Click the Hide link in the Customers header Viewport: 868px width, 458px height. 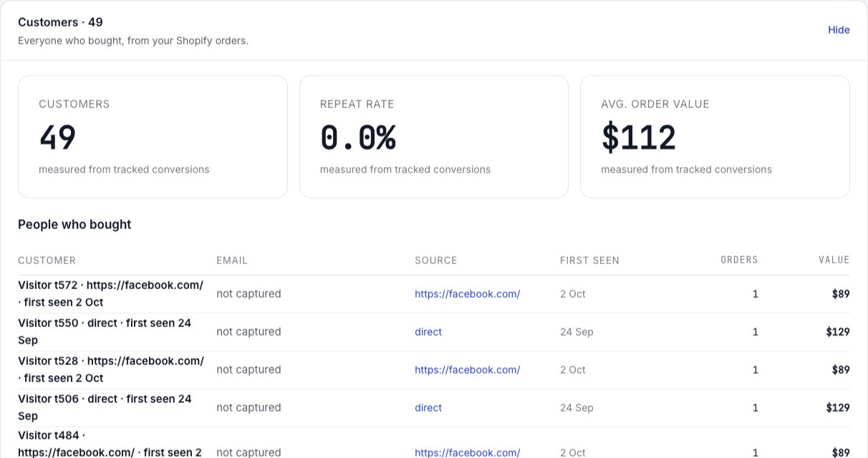(x=839, y=30)
